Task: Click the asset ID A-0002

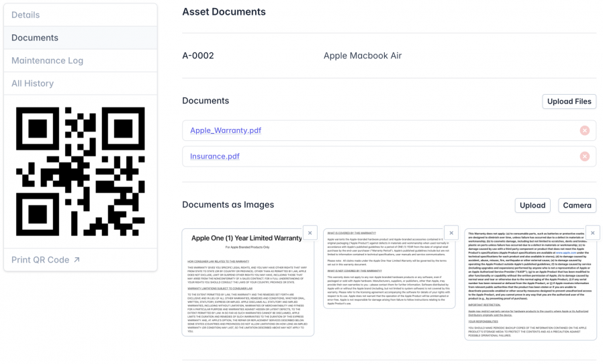Action: pos(198,56)
